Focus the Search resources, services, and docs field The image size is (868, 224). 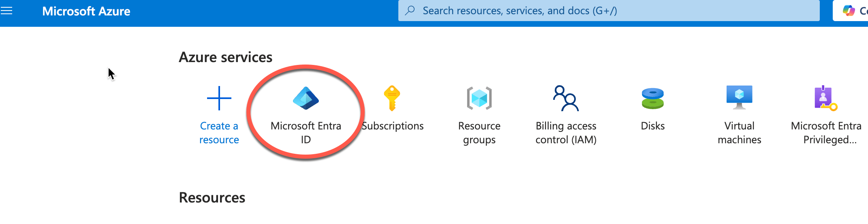[x=609, y=11]
